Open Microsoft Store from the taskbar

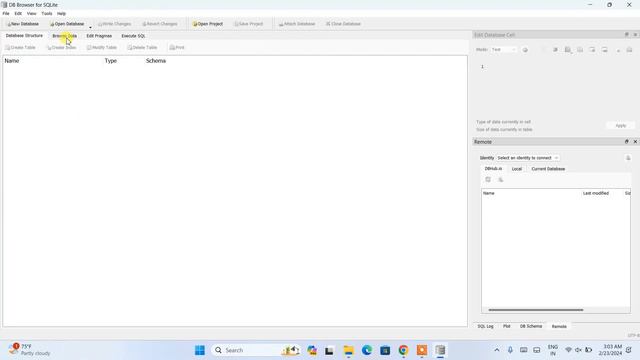click(385, 350)
